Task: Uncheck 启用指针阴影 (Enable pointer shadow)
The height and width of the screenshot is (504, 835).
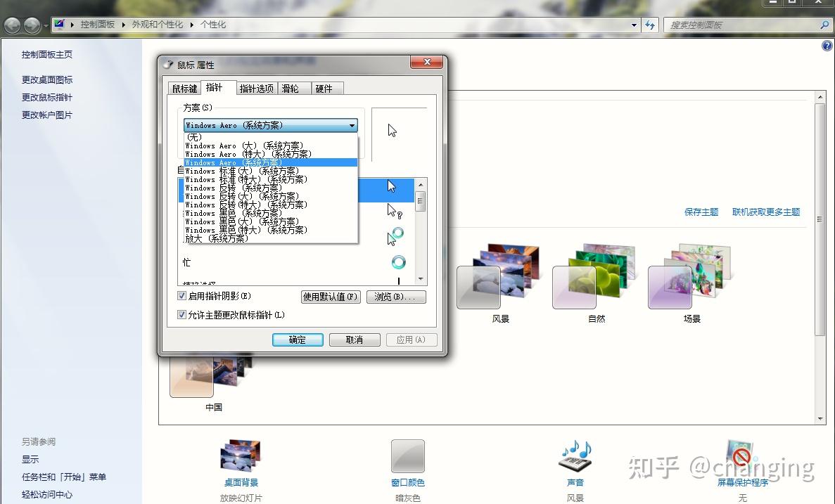Action: (182, 295)
